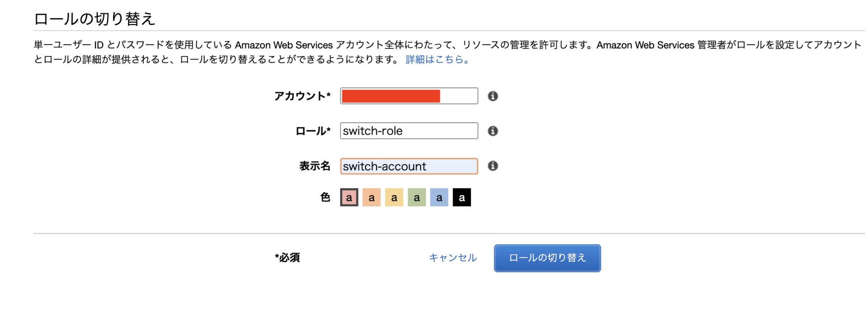Screen dimensions: 868x313
Task: Select the orange color swatch
Action: pyautogui.click(x=372, y=197)
